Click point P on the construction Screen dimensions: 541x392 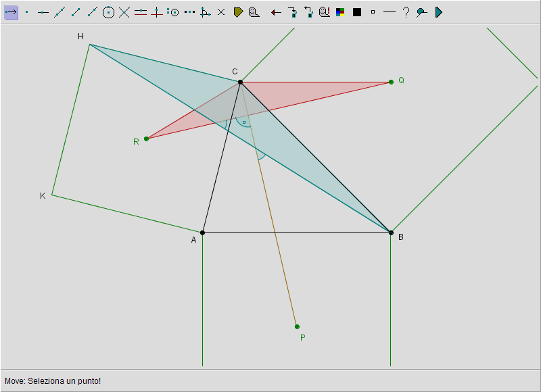point(297,326)
